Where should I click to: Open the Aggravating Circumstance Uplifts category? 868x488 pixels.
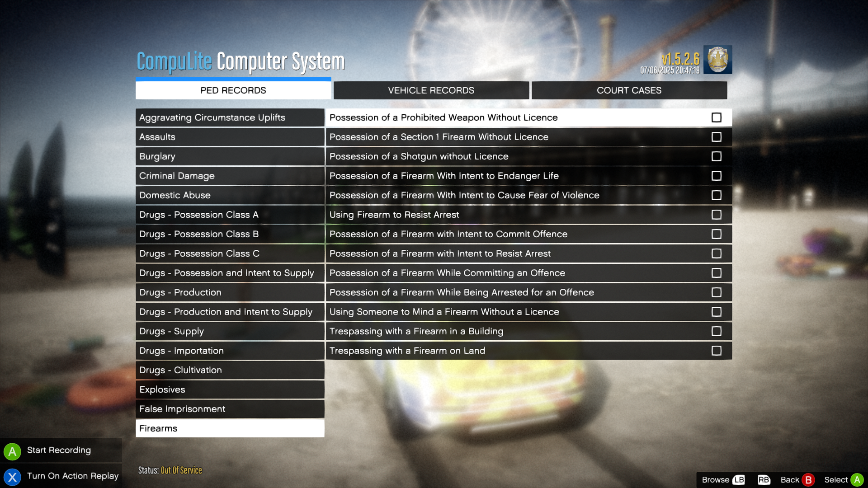[230, 117]
